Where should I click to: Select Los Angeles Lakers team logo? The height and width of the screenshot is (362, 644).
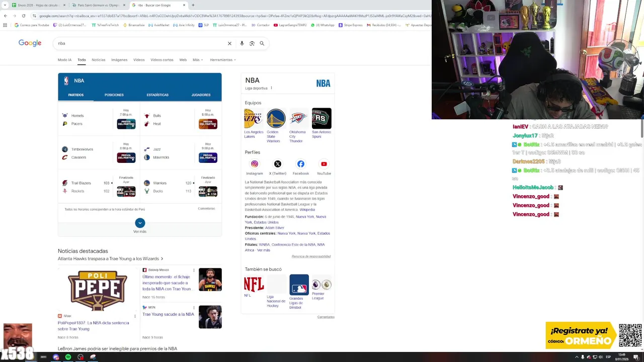(254, 119)
